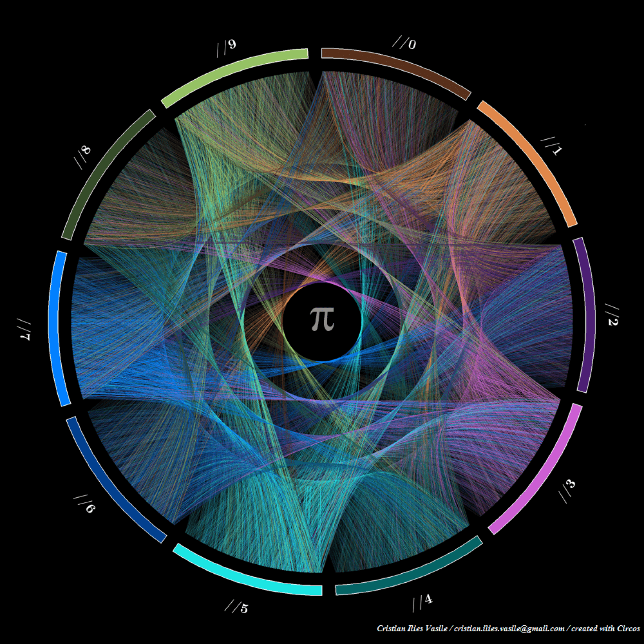
Task: Click the 'Cristian Ilies Vasile' author name
Action: [x=412, y=628]
